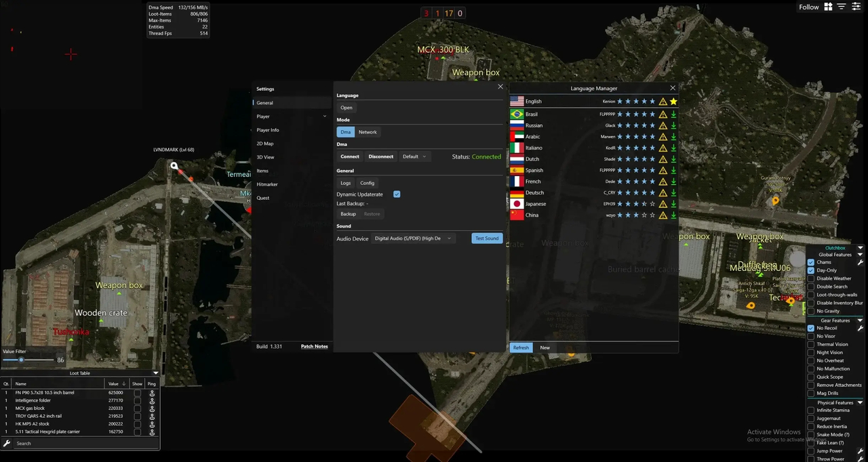Screen dimensions: 868x462
Task: Click the wrench icon next to Search field
Action: pyautogui.click(x=7, y=443)
